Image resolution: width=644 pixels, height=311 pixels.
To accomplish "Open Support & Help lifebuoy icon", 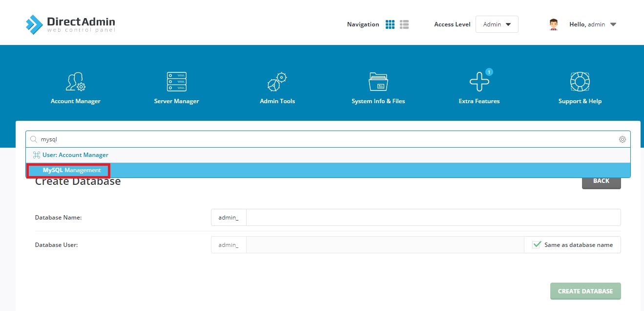I will pyautogui.click(x=580, y=82).
